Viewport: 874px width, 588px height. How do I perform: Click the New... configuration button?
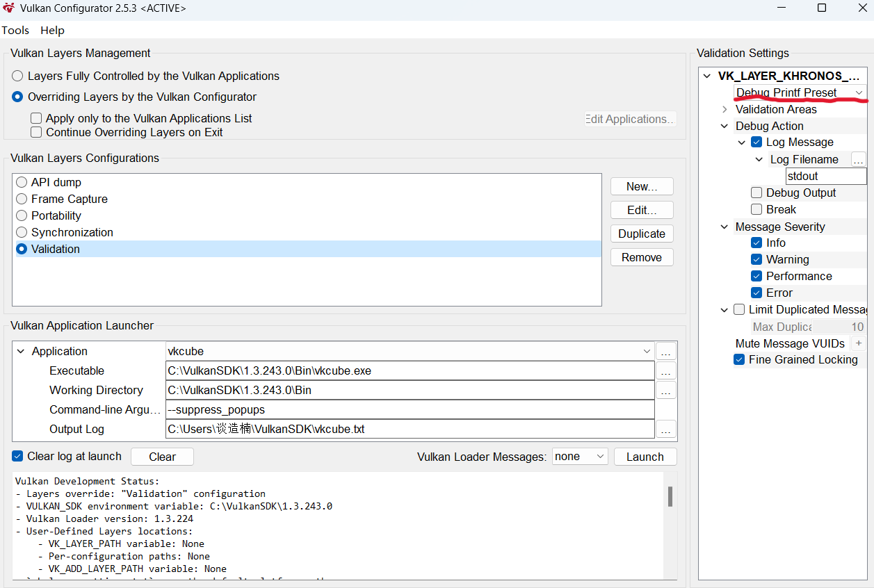click(642, 186)
